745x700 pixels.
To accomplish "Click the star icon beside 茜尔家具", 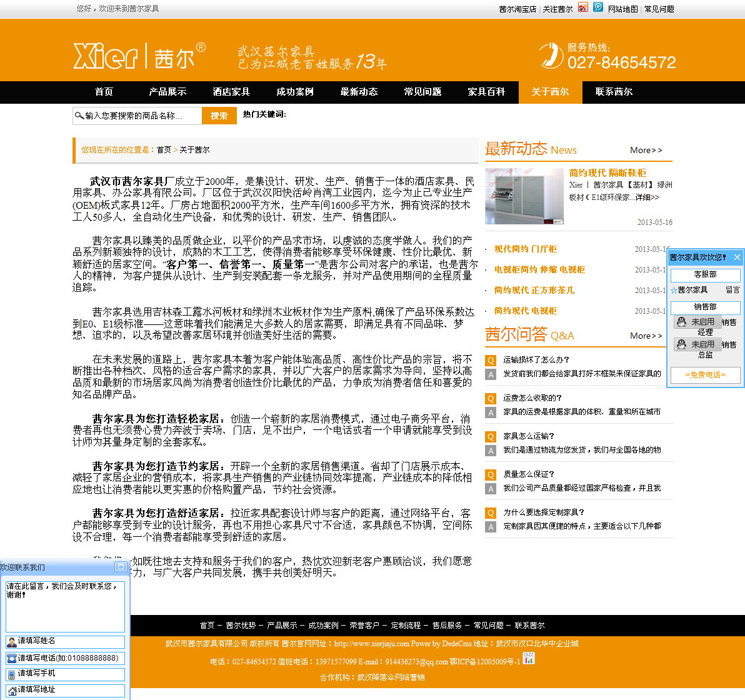I will click(x=674, y=290).
